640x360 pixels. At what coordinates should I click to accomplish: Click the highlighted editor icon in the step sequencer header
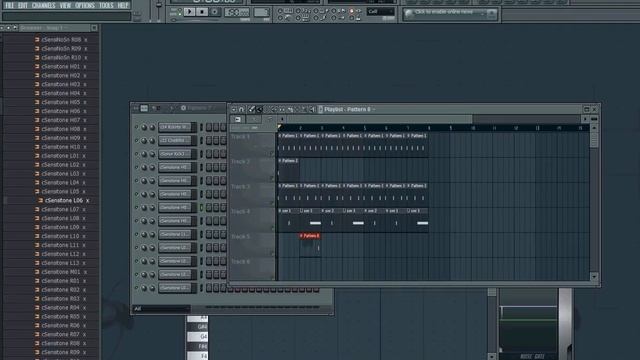pos(144,108)
